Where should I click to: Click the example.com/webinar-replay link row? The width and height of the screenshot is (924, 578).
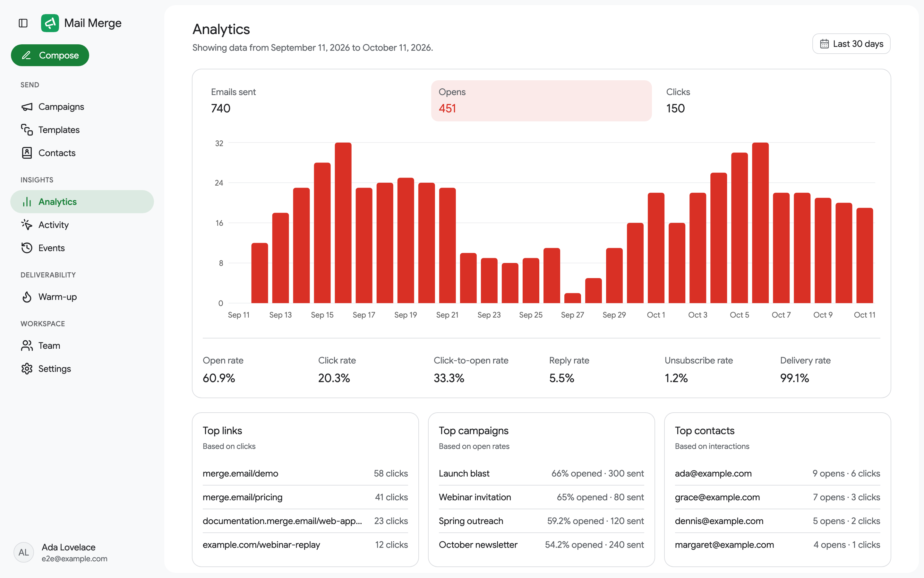(x=305, y=545)
